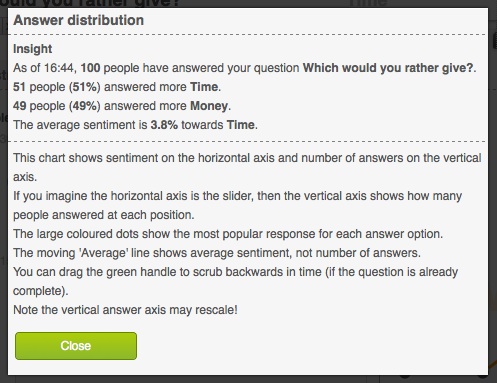The image size is (497, 383).
Task: Click the dashed divider below the Insight section
Action: [x=247, y=141]
